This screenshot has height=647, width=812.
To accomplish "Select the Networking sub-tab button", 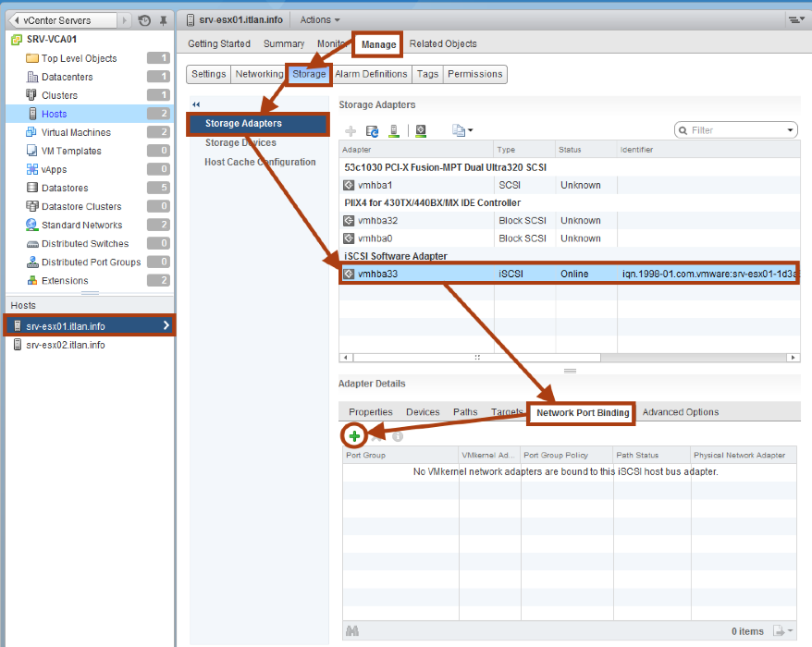I will tap(259, 74).
